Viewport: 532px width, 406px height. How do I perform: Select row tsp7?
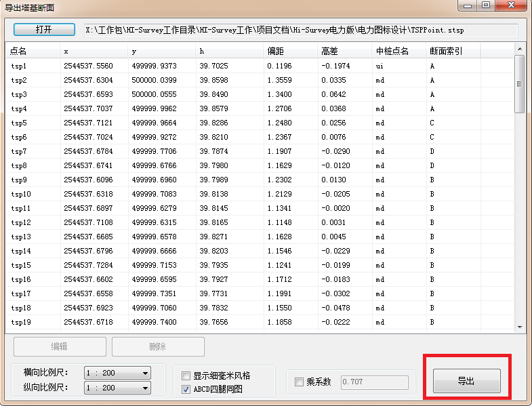coord(260,151)
